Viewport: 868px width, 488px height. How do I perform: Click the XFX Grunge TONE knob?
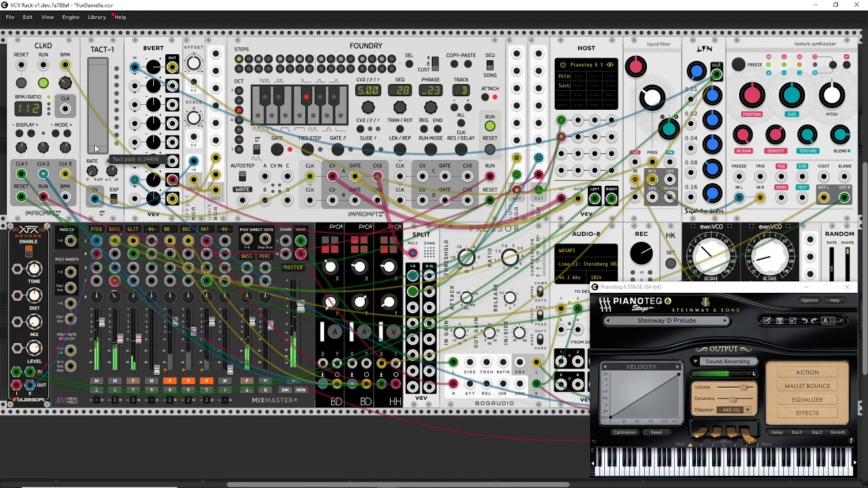pyautogui.click(x=34, y=268)
